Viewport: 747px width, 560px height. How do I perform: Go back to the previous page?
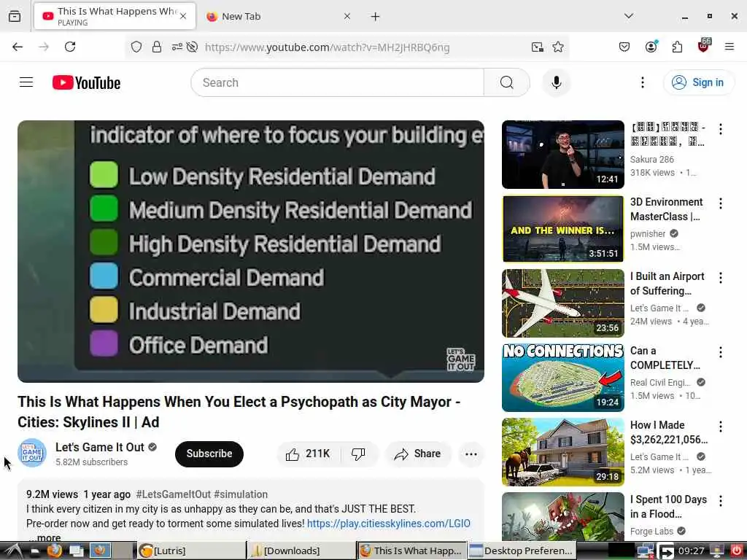(18, 47)
